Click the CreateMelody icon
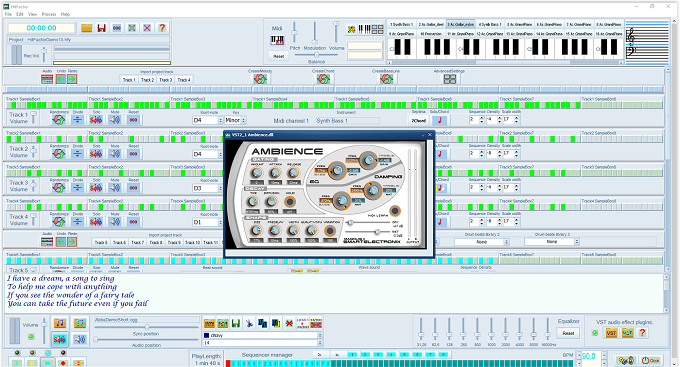The image size is (680, 367). point(260,79)
